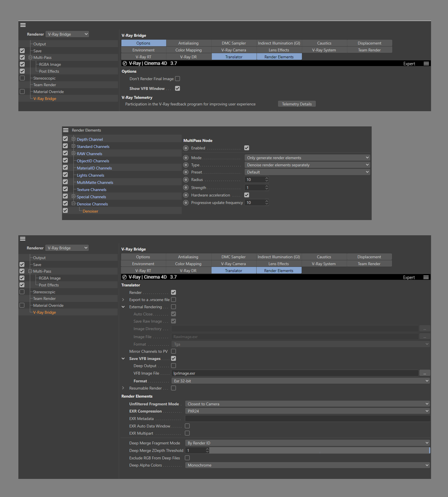Open Indirect Illumination (GI) tab top panel
The image size is (448, 497).
tap(279, 43)
